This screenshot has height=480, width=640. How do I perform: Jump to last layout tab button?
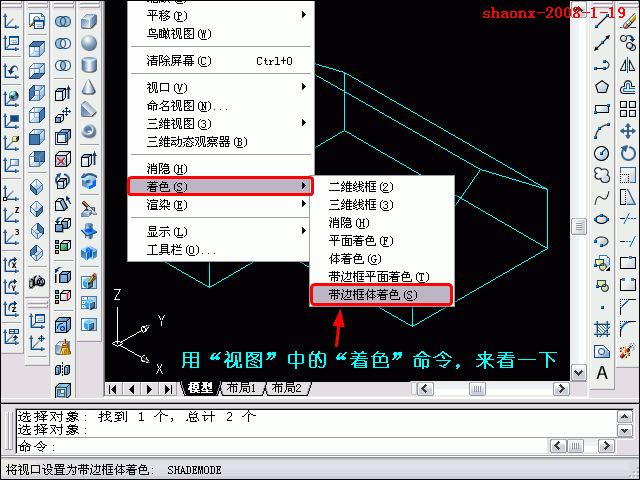click(168, 389)
